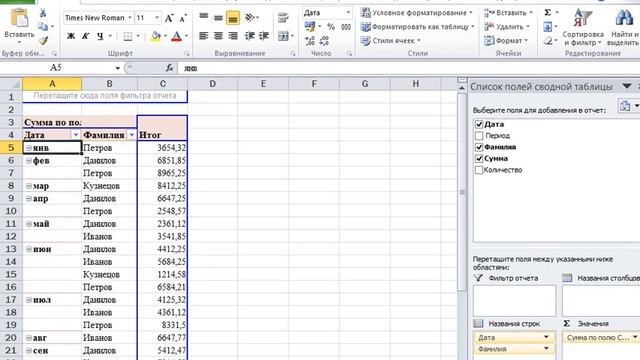
Task: Open Find and Select (Найти и выделить)
Action: coord(623,27)
